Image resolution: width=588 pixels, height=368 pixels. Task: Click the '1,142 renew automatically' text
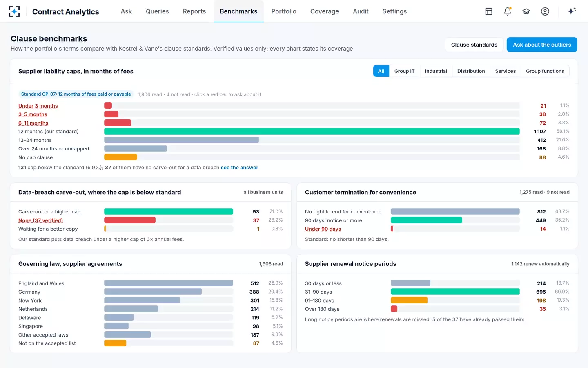540,264
